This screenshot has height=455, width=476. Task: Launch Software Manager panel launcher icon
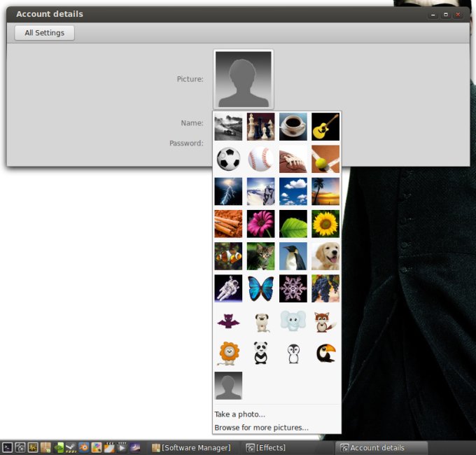tap(45, 448)
